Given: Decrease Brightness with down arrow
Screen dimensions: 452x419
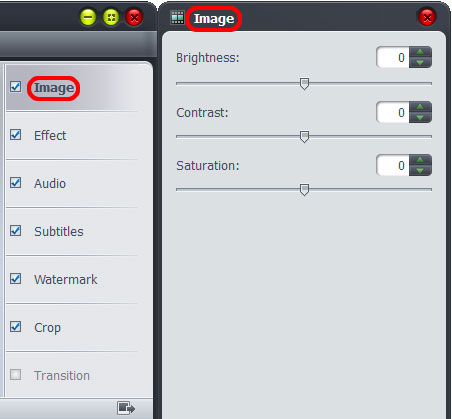Looking at the screenshot, I should pos(420,63).
